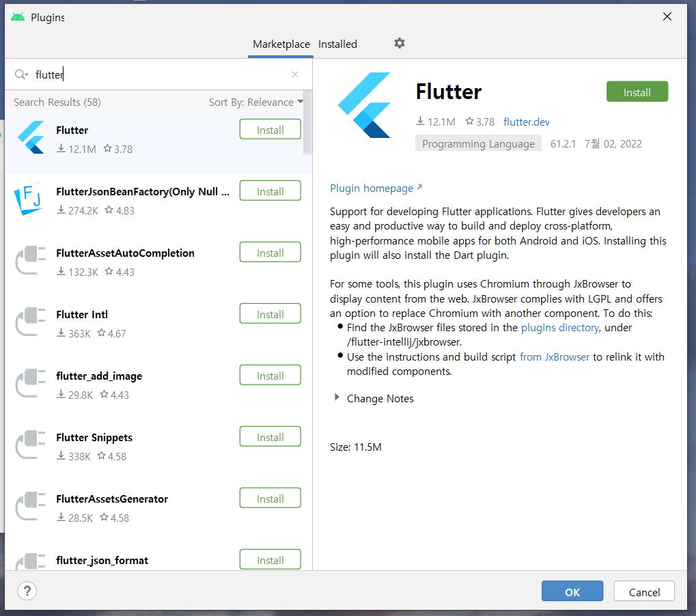Click the Search Results (58) label
Image resolution: width=696 pixels, height=616 pixels.
coord(57,102)
